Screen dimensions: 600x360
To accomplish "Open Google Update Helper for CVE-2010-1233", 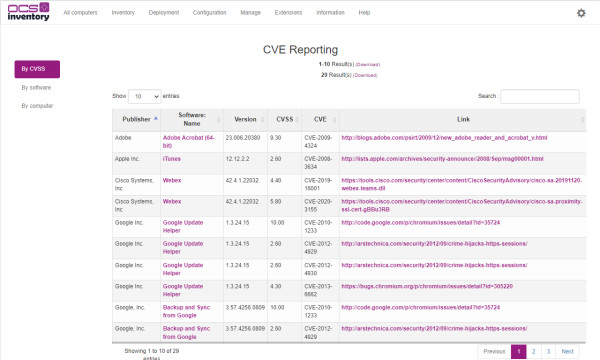I will coord(183,226).
